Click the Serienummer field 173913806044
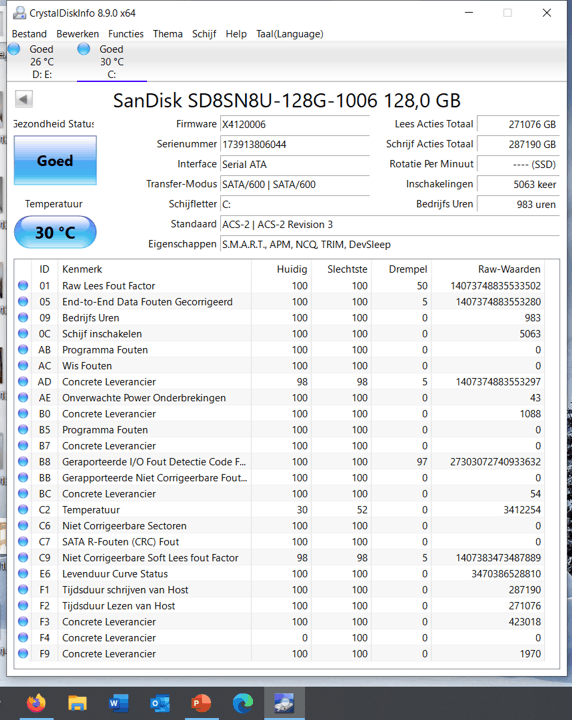Image resolution: width=572 pixels, height=720 pixels. coord(295,145)
